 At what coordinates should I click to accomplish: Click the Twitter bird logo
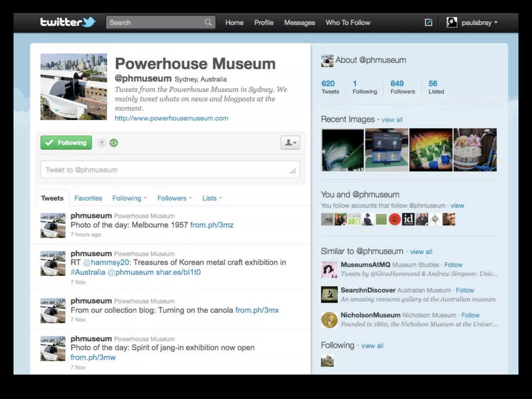[x=89, y=22]
